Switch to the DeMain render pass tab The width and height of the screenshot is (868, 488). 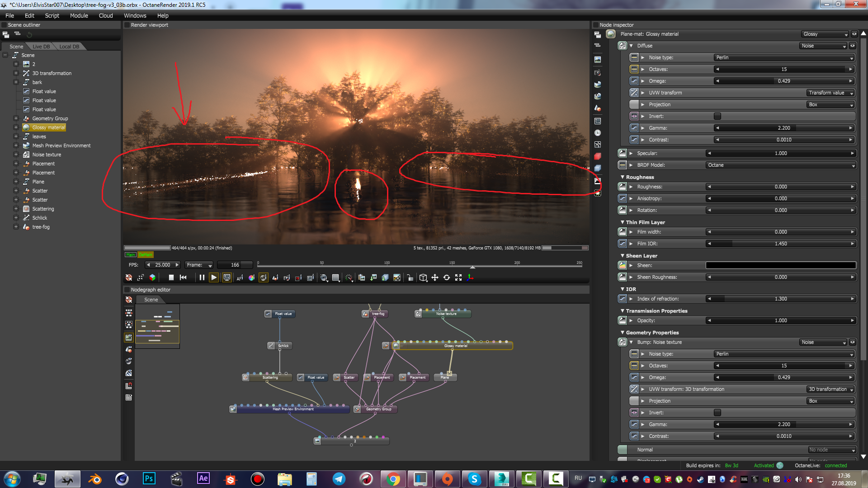click(145, 255)
